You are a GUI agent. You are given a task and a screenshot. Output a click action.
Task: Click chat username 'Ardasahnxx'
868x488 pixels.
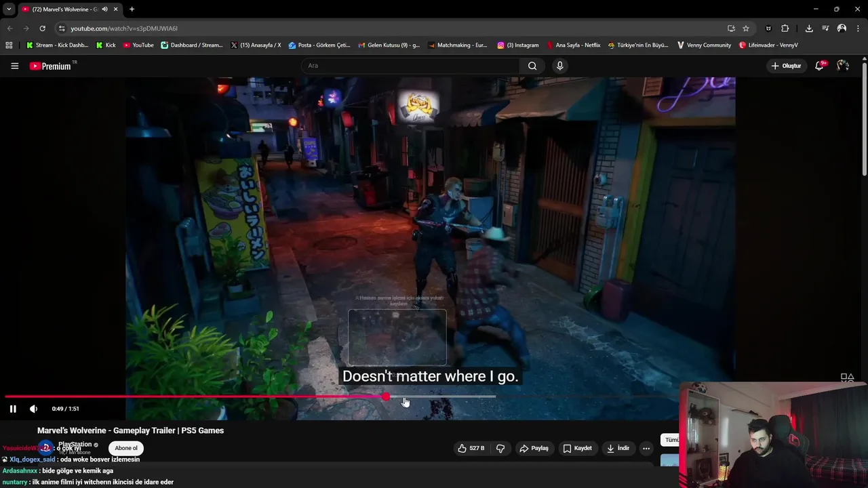[20, 470]
